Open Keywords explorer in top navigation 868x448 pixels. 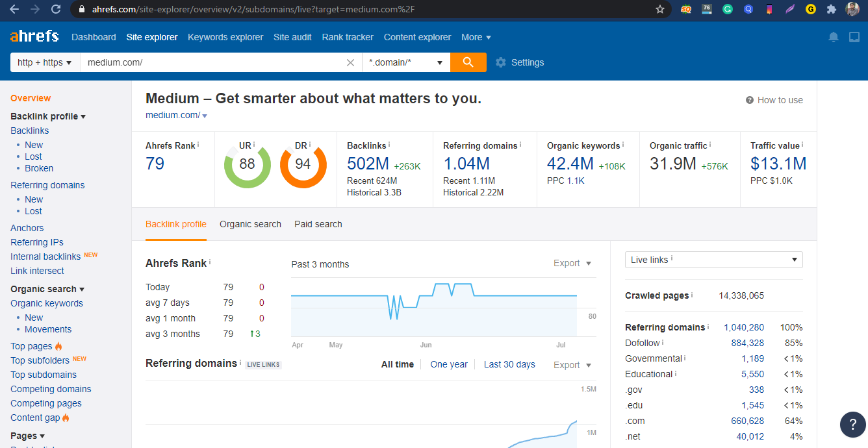pyautogui.click(x=225, y=37)
